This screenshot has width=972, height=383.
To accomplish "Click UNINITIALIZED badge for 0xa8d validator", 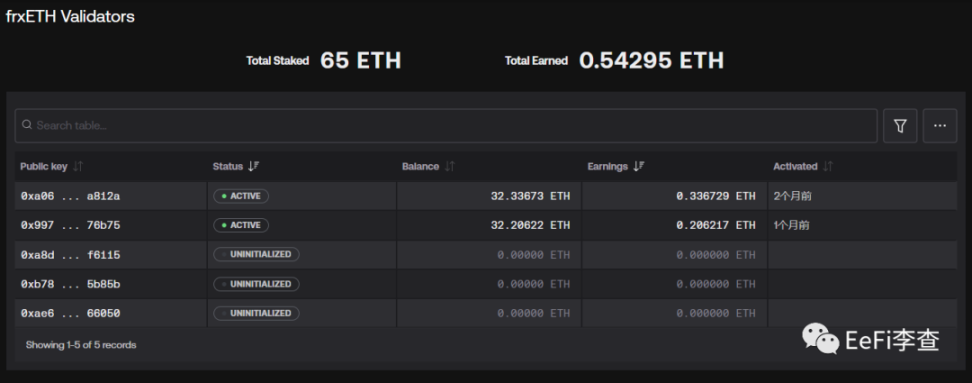I will (256, 255).
